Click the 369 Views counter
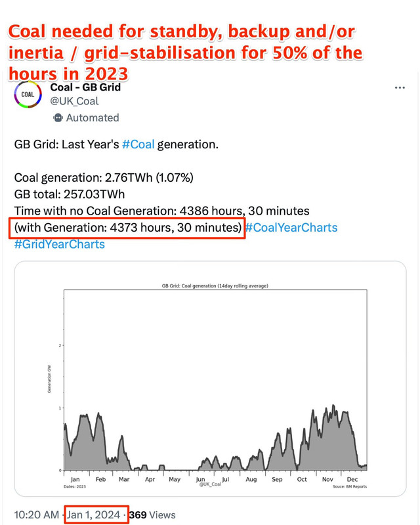420x525 pixels. (152, 515)
